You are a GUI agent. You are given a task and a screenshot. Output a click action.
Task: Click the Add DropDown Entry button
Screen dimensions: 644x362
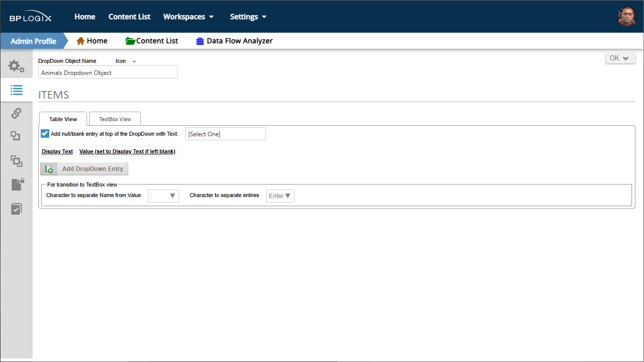pyautogui.click(x=84, y=169)
